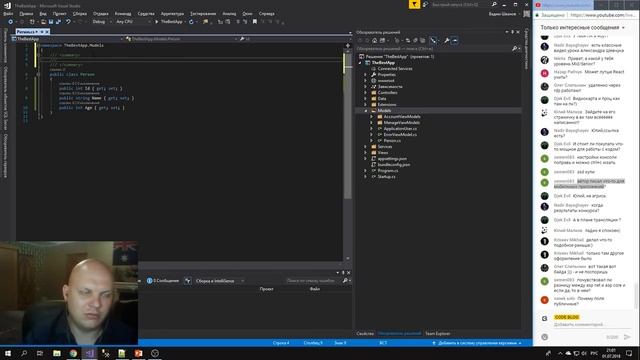This screenshot has width=640, height=360.
Task: Expand the Views folder
Action: coord(365,153)
